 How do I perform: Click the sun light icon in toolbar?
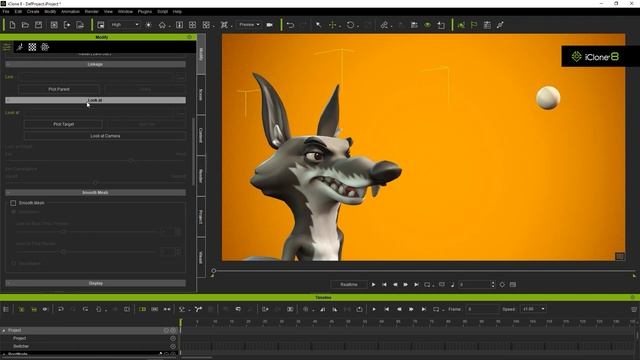tap(149, 25)
